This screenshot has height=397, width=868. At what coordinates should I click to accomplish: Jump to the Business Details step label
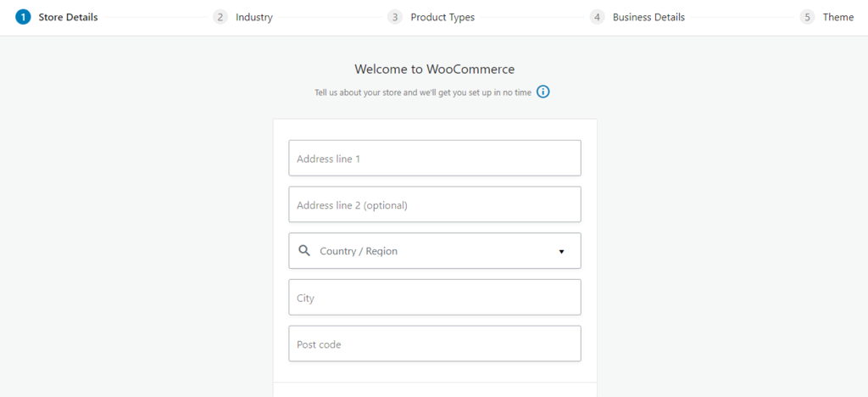[648, 17]
